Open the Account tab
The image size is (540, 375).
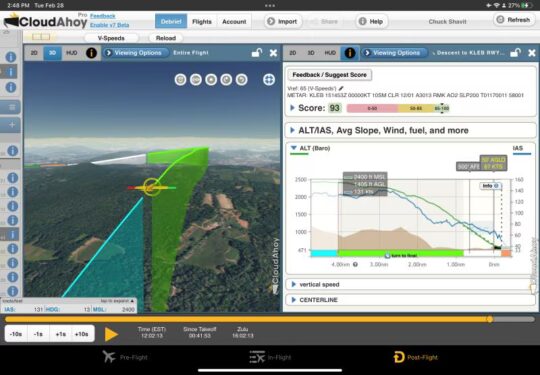(234, 21)
